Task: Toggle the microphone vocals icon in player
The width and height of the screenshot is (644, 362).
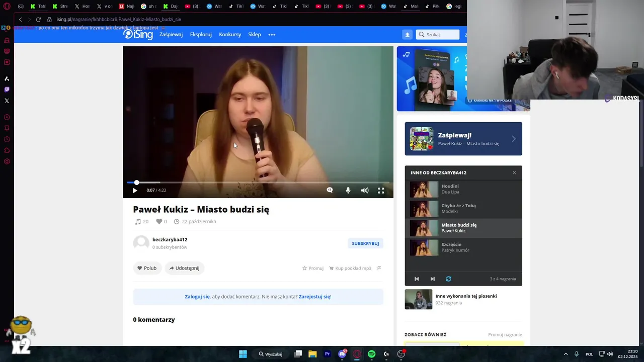Action: 348,190
